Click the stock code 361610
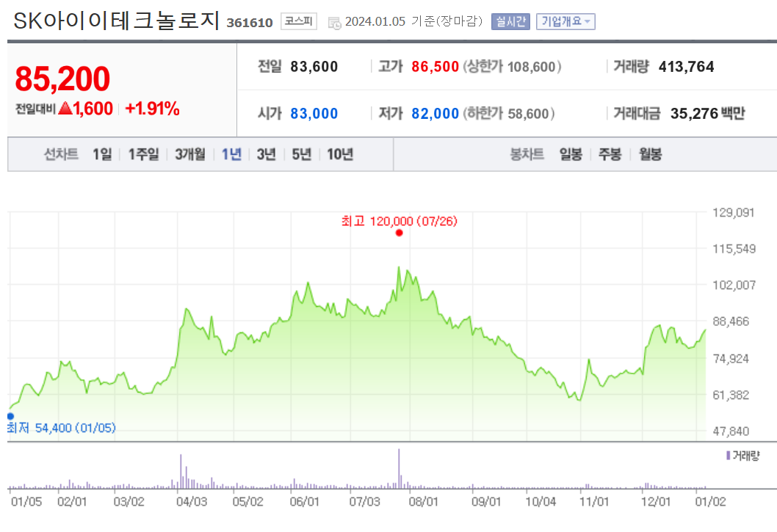Viewport: 777px width, 532px height. pyautogui.click(x=250, y=23)
